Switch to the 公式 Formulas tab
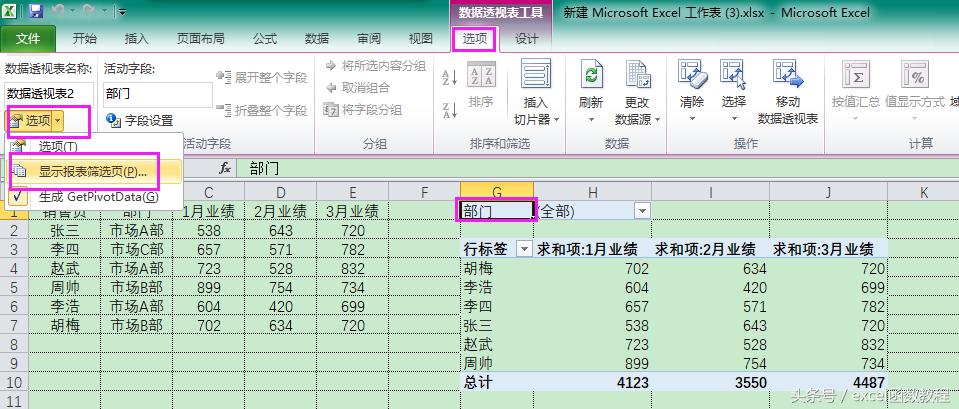This screenshot has height=409, width=959. pyautogui.click(x=265, y=39)
